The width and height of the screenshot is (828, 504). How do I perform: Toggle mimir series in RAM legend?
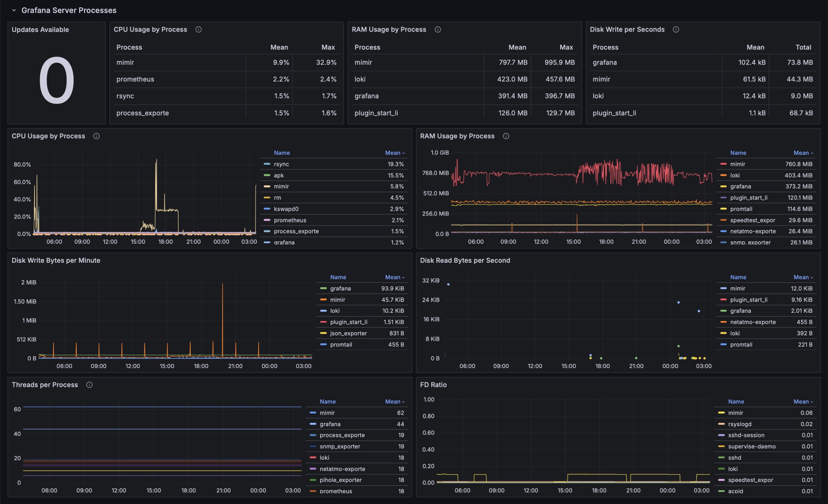pyautogui.click(x=738, y=164)
